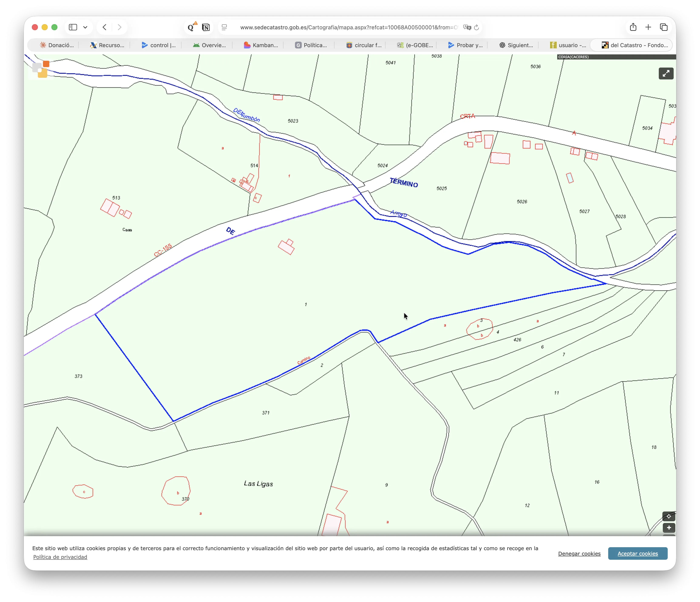Switch to the Política... tab
This screenshot has height=602, width=700.
(x=311, y=45)
